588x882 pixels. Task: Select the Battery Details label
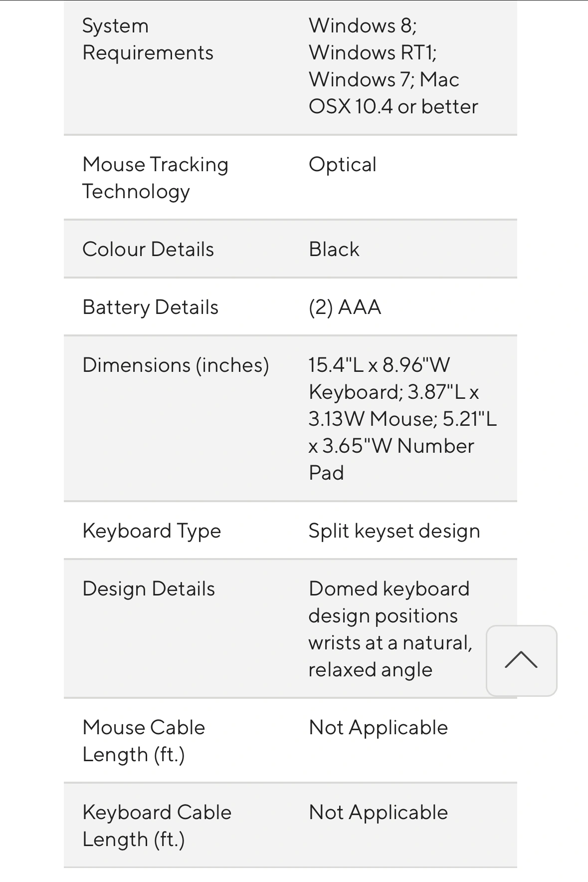point(150,307)
